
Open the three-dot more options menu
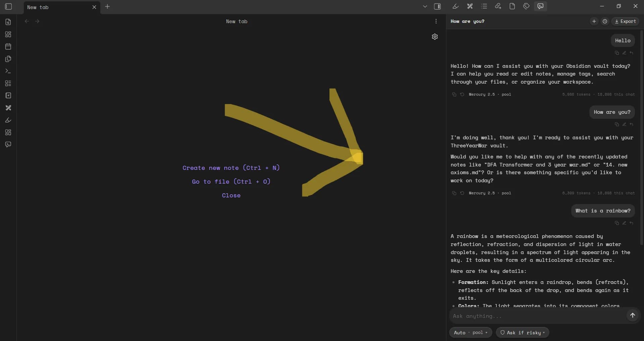436,21
